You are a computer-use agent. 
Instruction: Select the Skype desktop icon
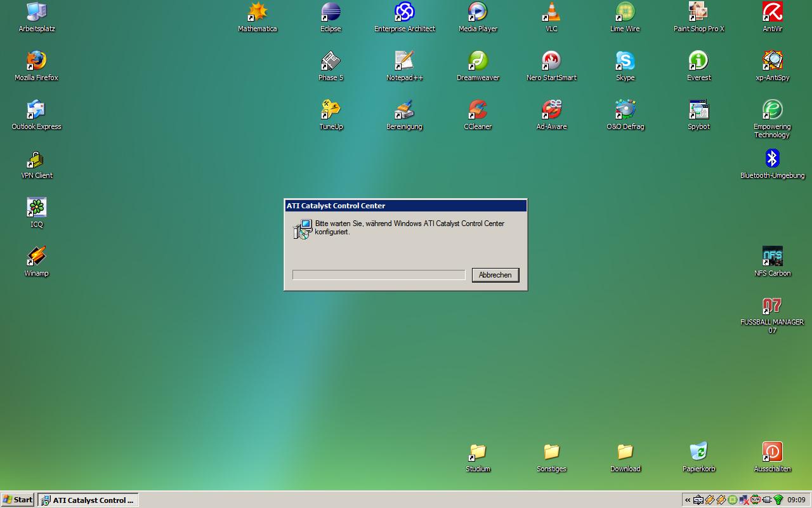[625, 60]
